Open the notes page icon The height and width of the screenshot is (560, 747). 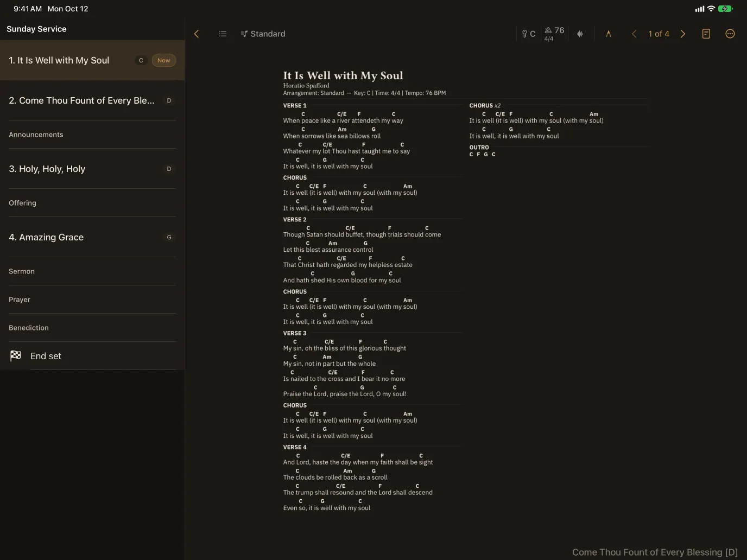click(706, 34)
